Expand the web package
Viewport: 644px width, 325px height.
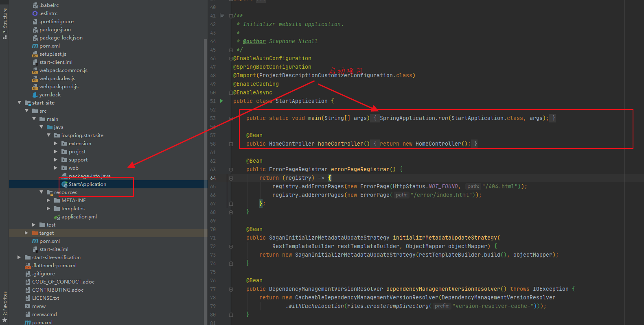coord(56,168)
